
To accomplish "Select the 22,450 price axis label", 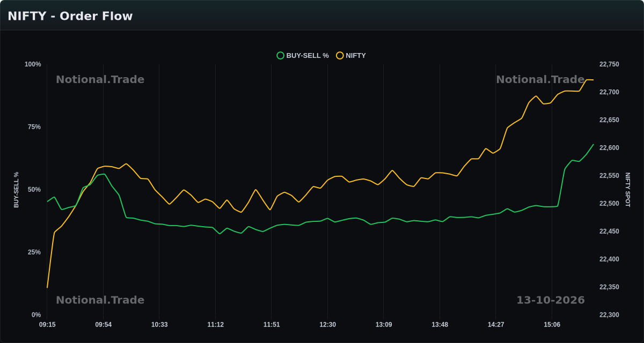I will click(x=609, y=232).
